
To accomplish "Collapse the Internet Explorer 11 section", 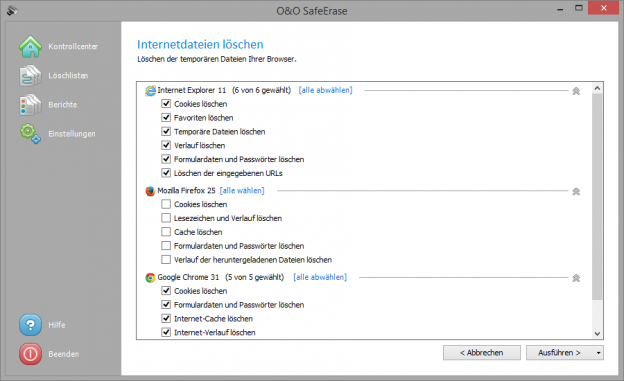I will [x=576, y=91].
